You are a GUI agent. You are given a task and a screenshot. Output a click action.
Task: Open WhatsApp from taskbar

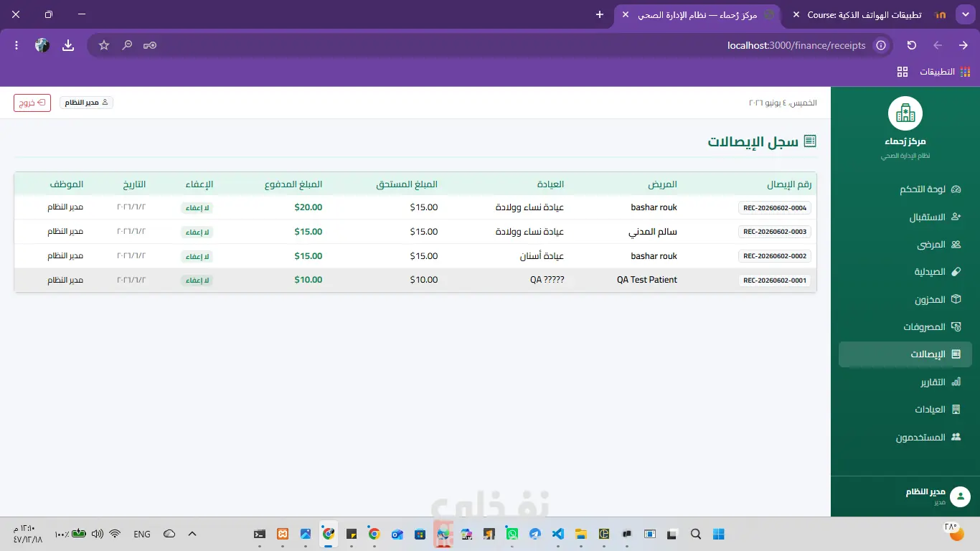(x=512, y=534)
